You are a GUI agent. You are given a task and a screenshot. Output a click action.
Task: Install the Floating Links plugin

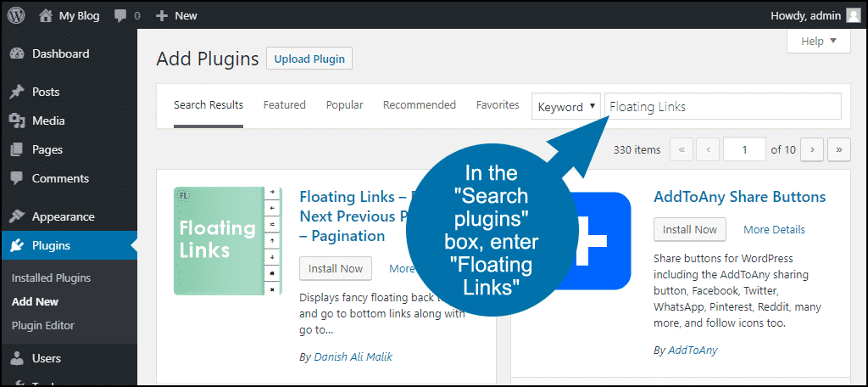pyautogui.click(x=336, y=269)
